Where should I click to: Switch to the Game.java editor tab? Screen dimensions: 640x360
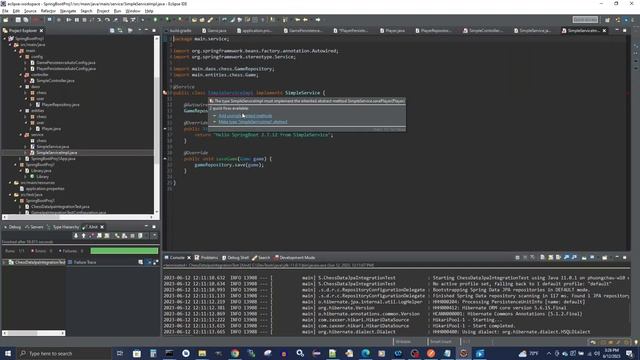coord(214,31)
